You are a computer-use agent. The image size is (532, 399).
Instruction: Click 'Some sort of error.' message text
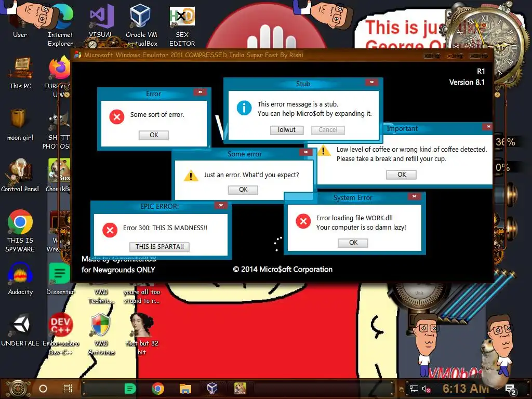coord(157,115)
